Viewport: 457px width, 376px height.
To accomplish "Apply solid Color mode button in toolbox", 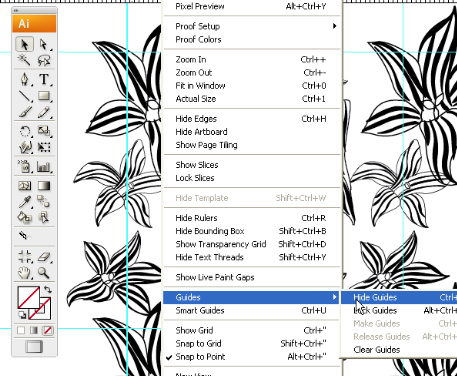I will [x=21, y=330].
